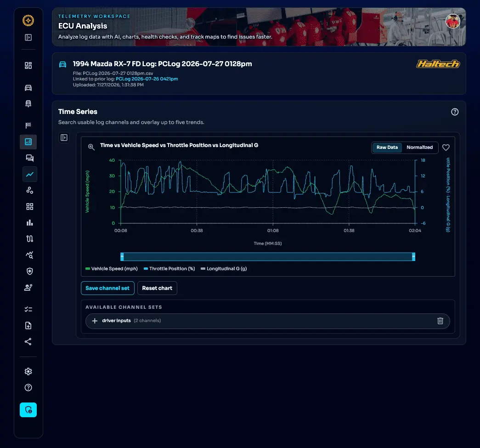Screen dimensions: 480x448
Task: Click the AVAILABLE CHANNEL SETS heading
Action: (x=124, y=307)
